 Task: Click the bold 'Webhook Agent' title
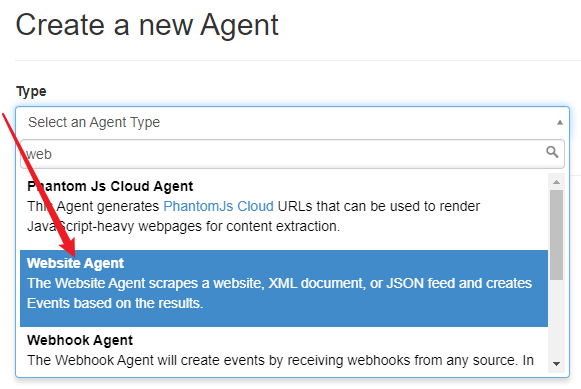click(80, 340)
